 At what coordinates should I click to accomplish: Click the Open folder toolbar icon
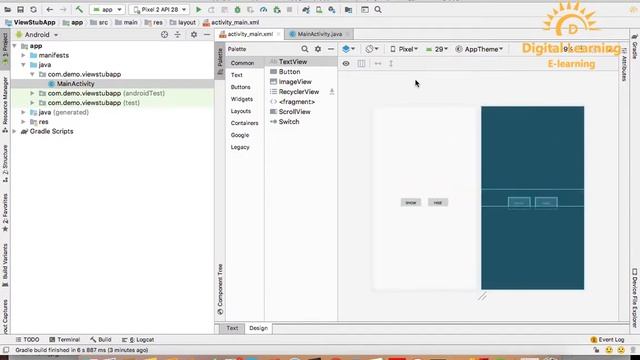click(x=7, y=9)
